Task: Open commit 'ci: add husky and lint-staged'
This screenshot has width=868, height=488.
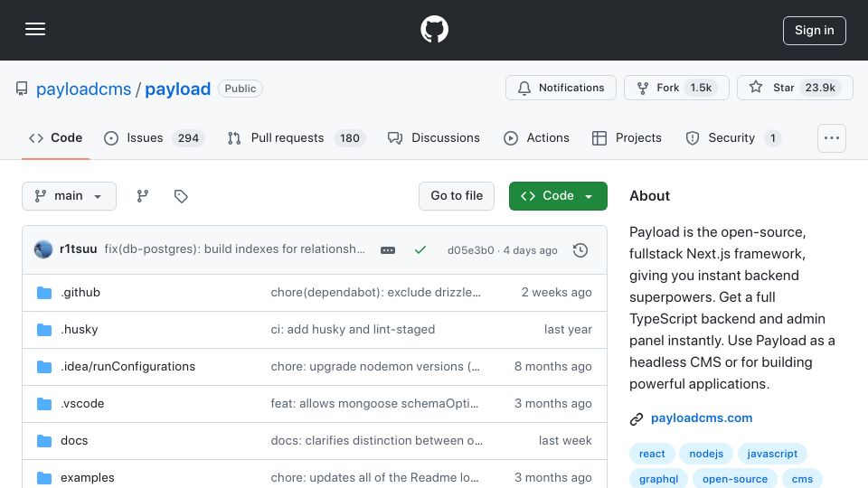Action: pyautogui.click(x=353, y=329)
